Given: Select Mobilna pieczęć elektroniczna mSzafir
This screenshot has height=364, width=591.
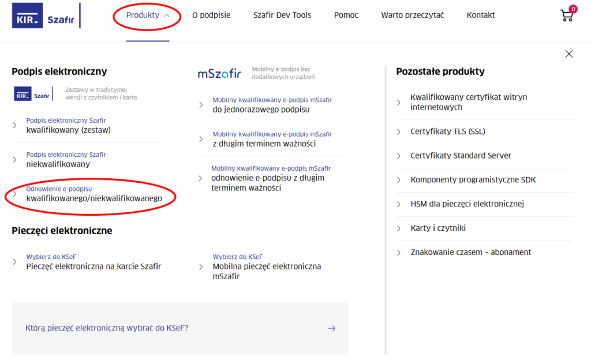Looking at the screenshot, I should (267, 267).
